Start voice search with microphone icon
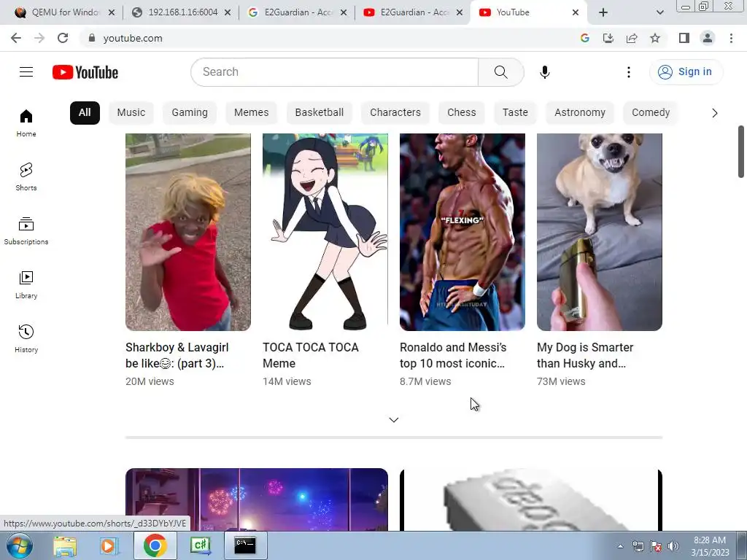Viewport: 747px width, 560px height. [544, 72]
